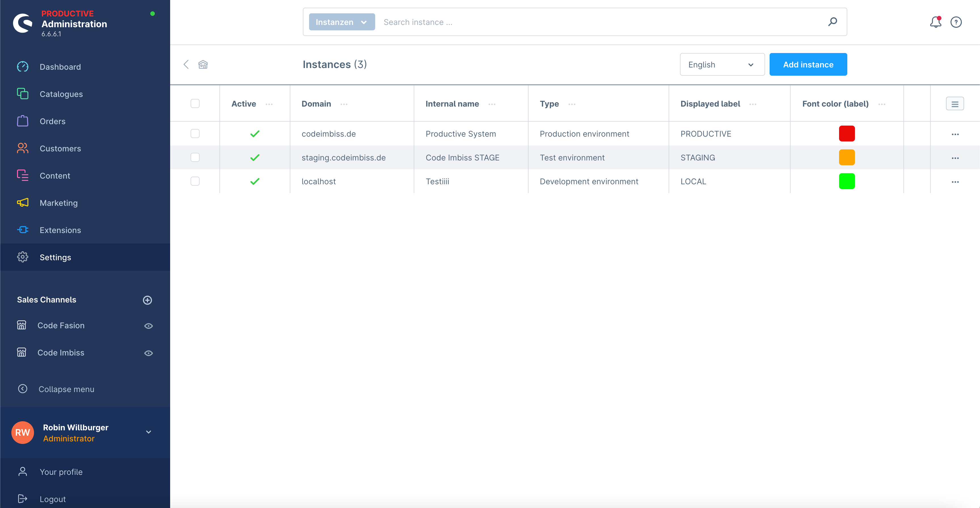Click the Code Imbiss storefront icon
This screenshot has width=980, height=508.
[22, 352]
